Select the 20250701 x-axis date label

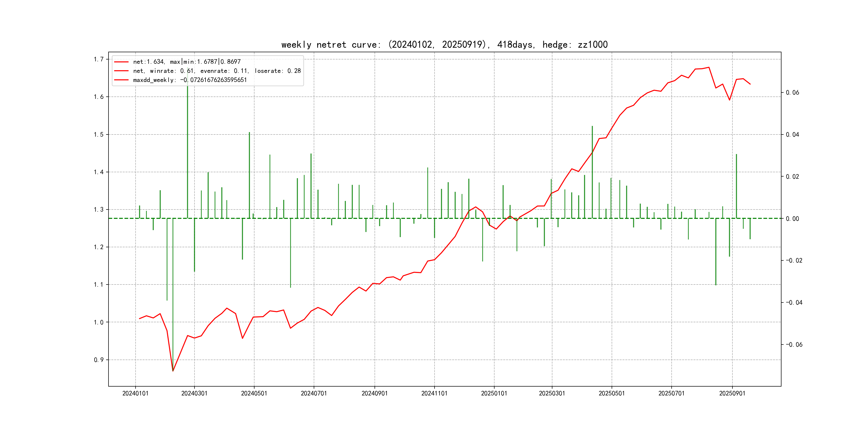[671, 394]
